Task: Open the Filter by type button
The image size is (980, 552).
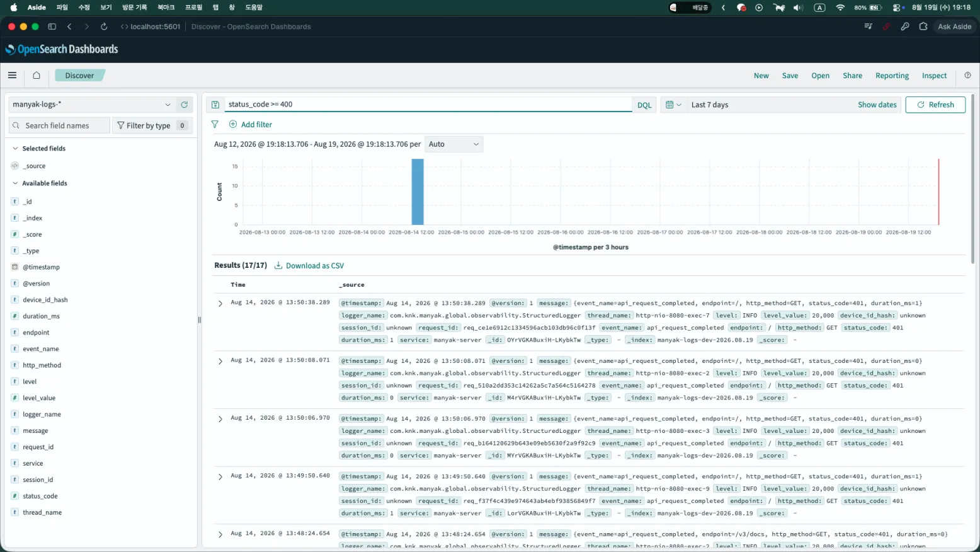Action: point(152,125)
